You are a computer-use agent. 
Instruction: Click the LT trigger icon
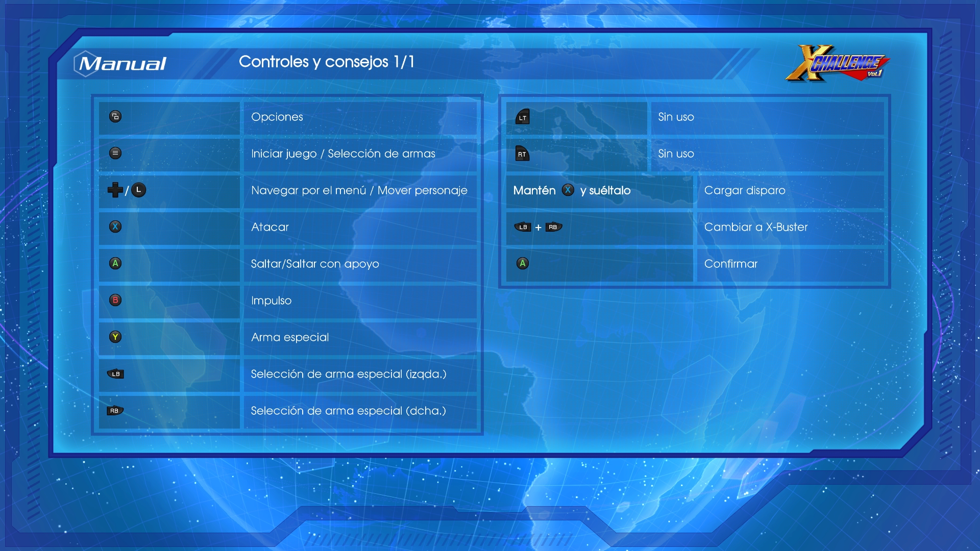[x=522, y=117]
